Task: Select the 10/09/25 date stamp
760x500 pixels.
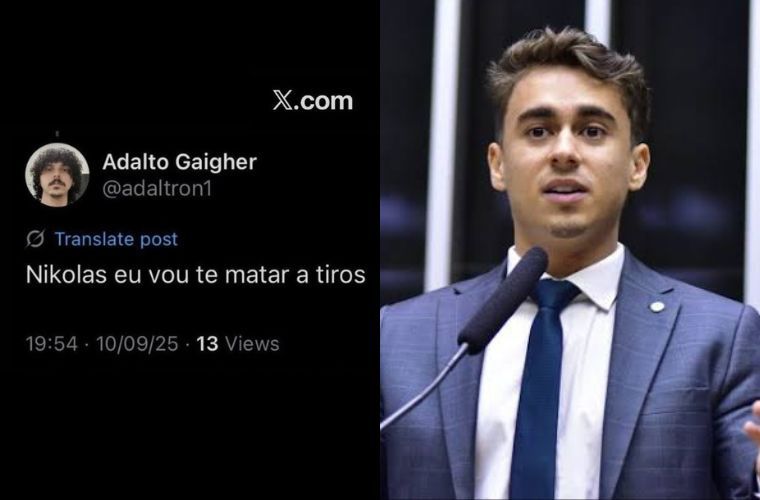Action: click(137, 344)
